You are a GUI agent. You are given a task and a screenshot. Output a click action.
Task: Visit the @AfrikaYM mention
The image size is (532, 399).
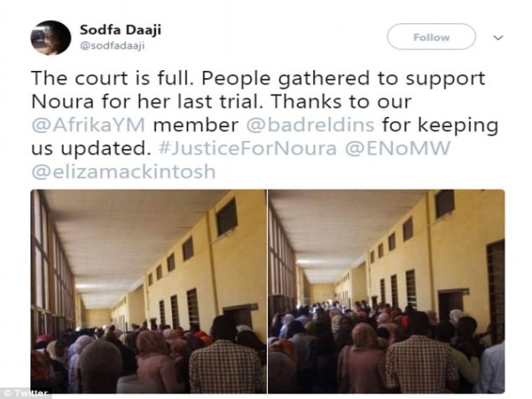click(88, 125)
